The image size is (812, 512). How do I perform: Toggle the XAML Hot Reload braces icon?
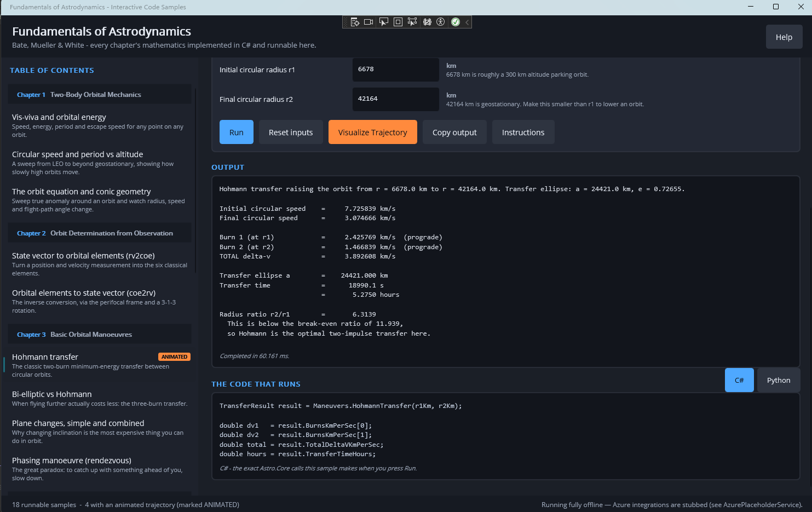pyautogui.click(x=427, y=22)
